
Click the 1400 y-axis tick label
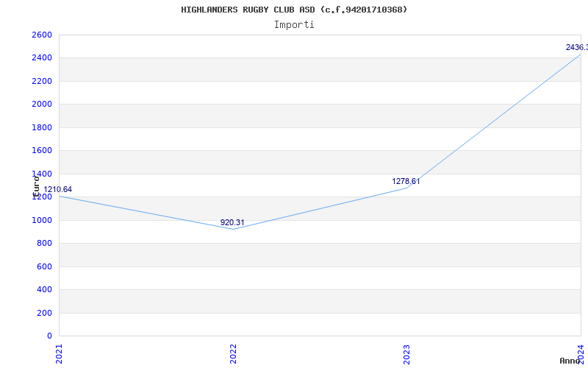[42, 174]
